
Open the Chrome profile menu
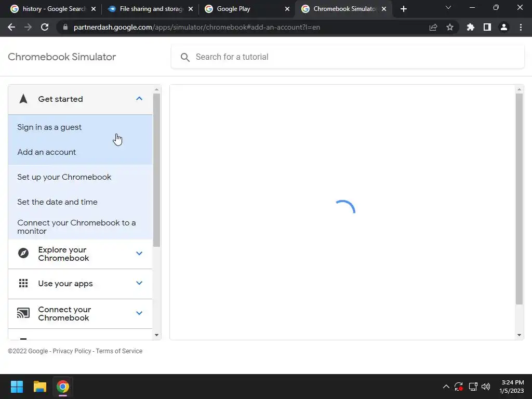pyautogui.click(x=504, y=27)
